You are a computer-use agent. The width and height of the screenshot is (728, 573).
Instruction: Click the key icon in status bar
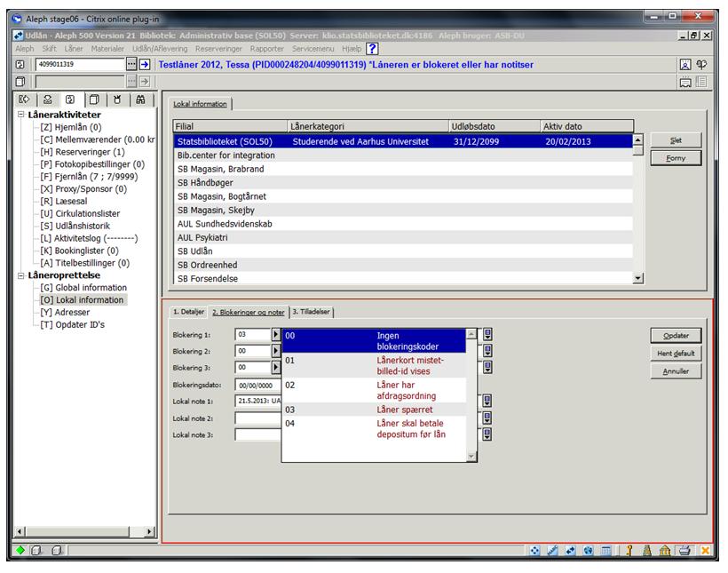click(628, 551)
